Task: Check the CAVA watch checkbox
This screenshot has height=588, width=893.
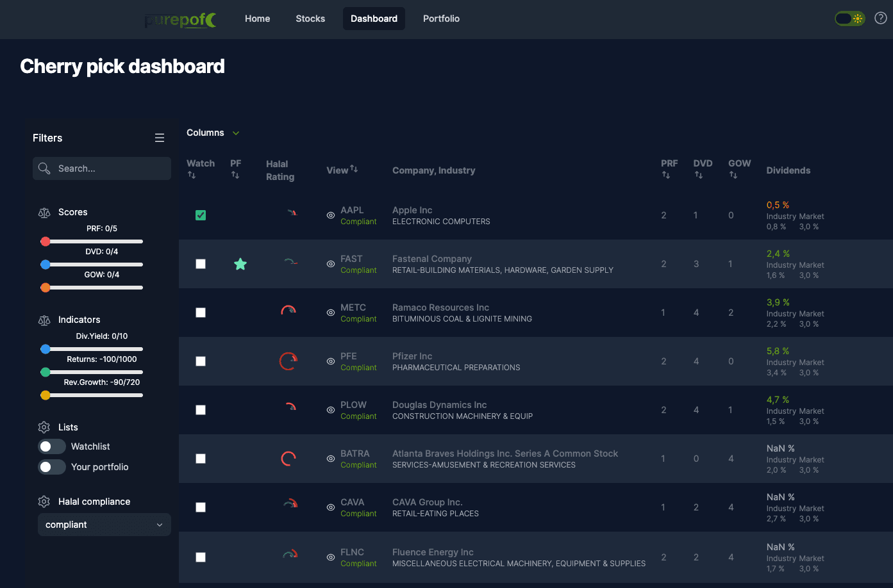Action: [201, 507]
